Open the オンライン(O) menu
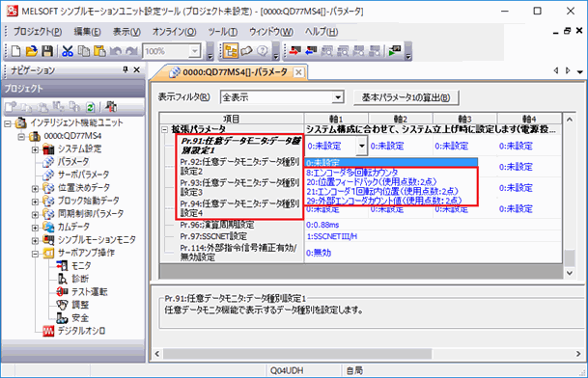The height and width of the screenshot is (378, 588). click(x=175, y=32)
